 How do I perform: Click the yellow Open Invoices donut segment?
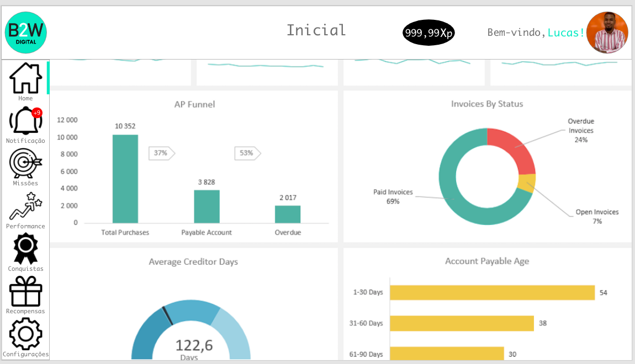click(527, 183)
